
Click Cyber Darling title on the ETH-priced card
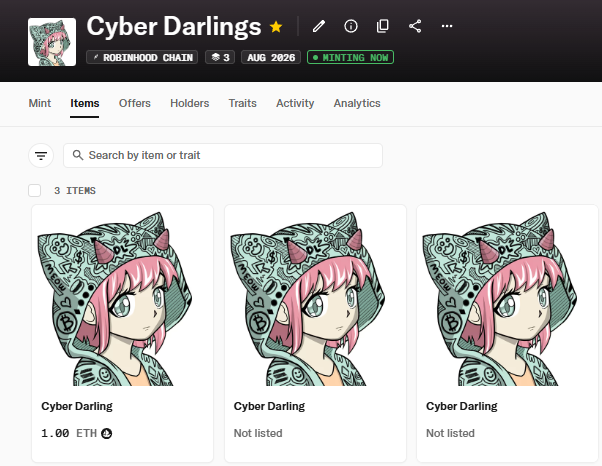pyautogui.click(x=77, y=406)
